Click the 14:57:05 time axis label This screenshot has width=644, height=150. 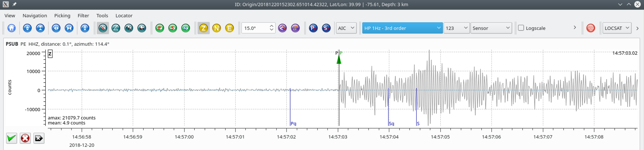click(x=440, y=137)
